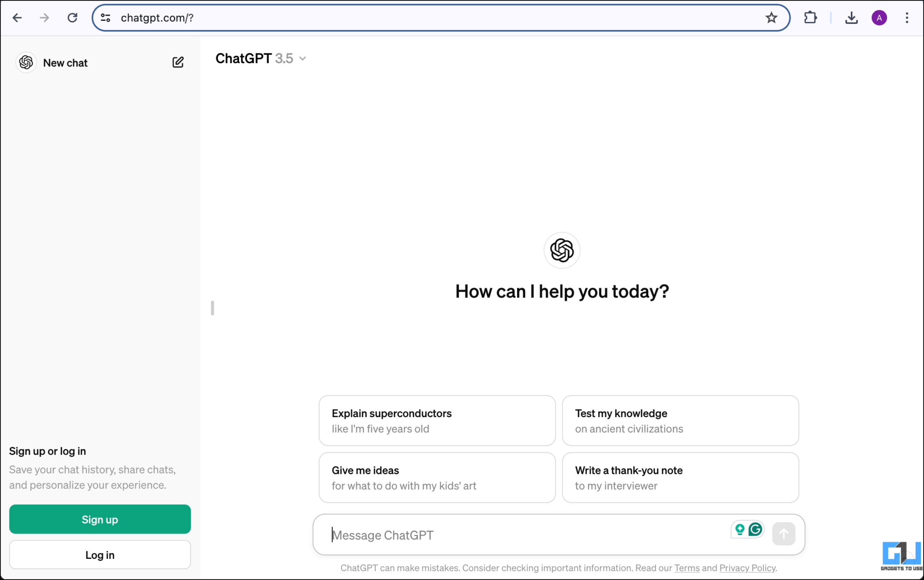Click the purple profile avatar
The height and width of the screenshot is (580, 924).
878,18
